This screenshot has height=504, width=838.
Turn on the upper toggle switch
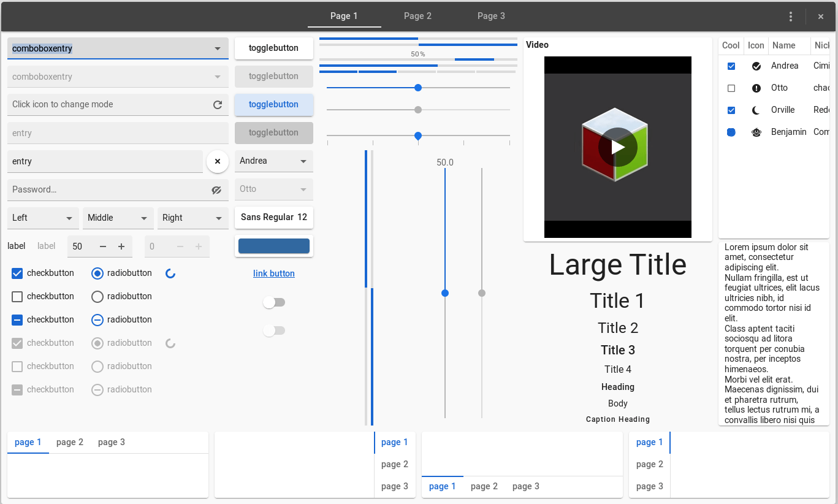[274, 302]
